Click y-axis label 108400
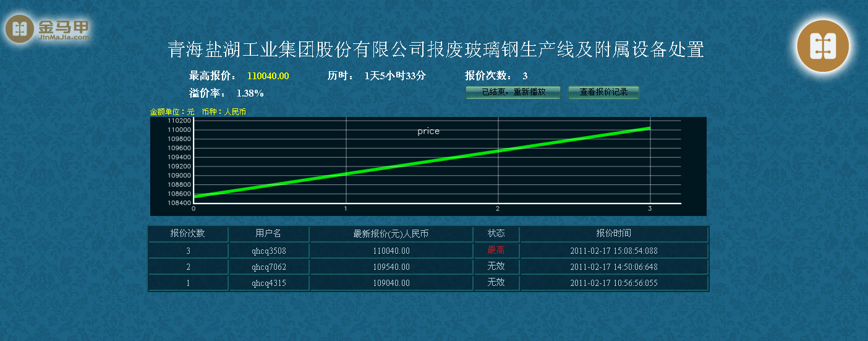The image size is (868, 341). [x=180, y=203]
